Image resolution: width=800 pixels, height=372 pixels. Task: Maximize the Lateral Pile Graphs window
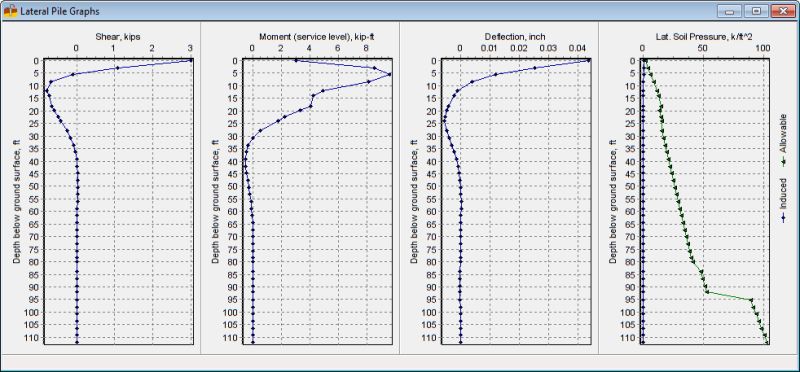coord(756,11)
